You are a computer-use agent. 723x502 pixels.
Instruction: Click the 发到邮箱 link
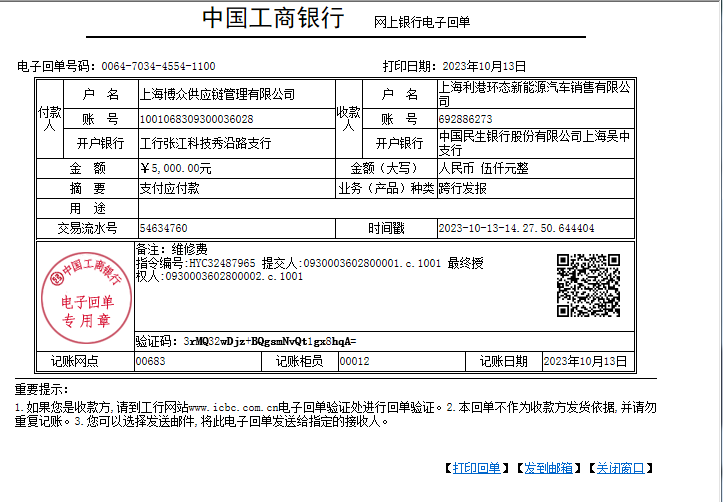click(548, 468)
